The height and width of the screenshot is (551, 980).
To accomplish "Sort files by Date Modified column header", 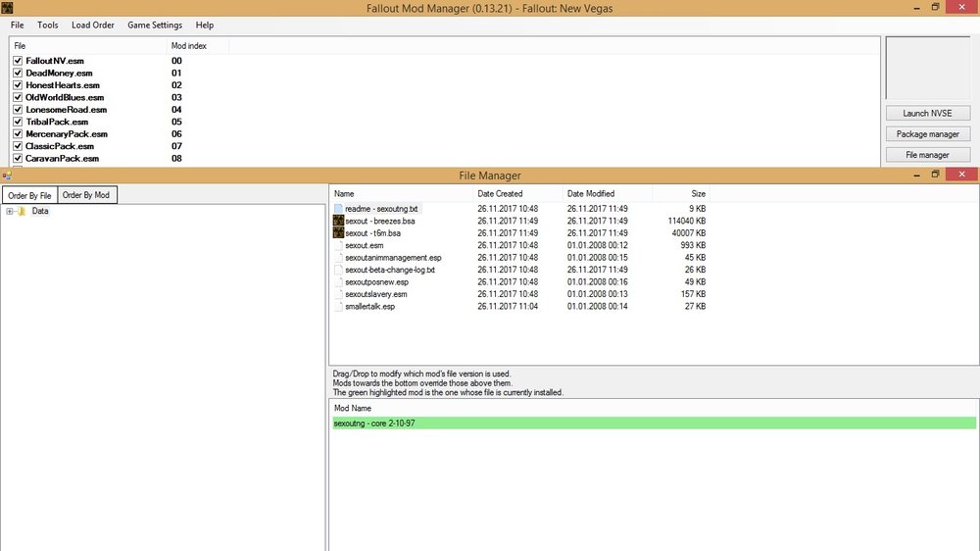I will (x=607, y=194).
